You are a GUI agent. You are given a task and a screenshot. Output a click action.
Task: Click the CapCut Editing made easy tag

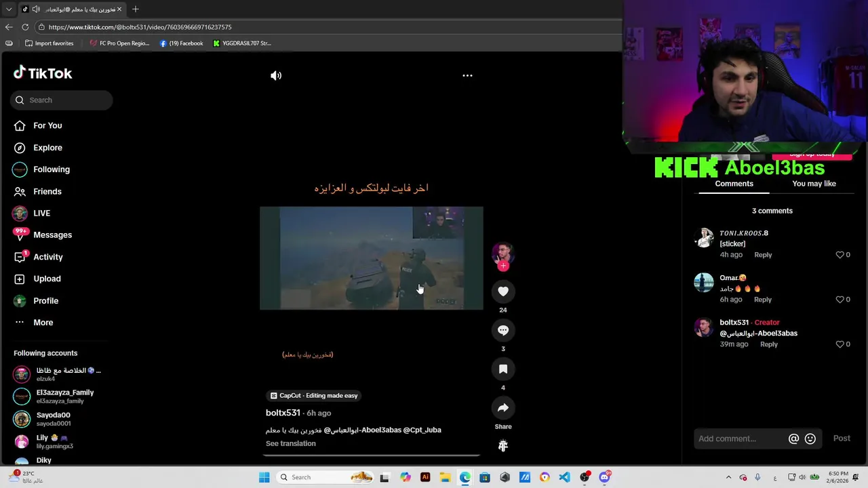coord(314,396)
